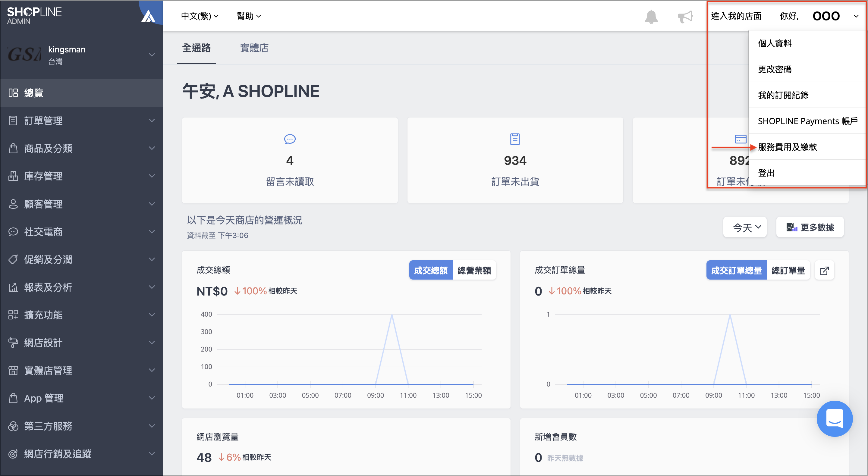Click the kingsman store logo thumbnail
This screenshot has height=476, width=868.
(x=24, y=55)
